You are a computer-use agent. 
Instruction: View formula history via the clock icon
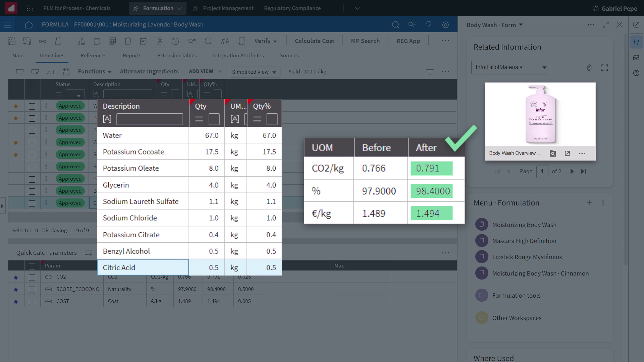click(175, 41)
